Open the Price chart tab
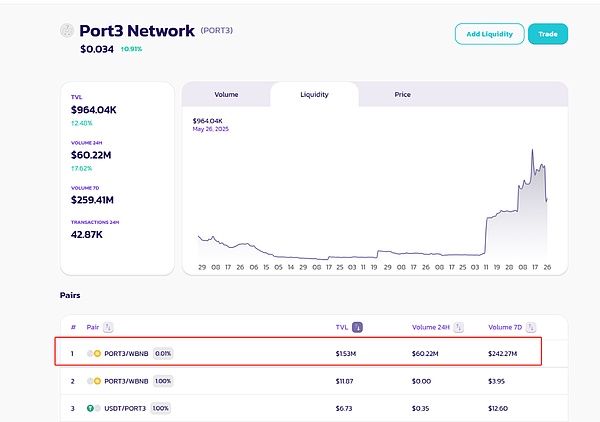The width and height of the screenshot is (600, 422). pyautogui.click(x=402, y=95)
